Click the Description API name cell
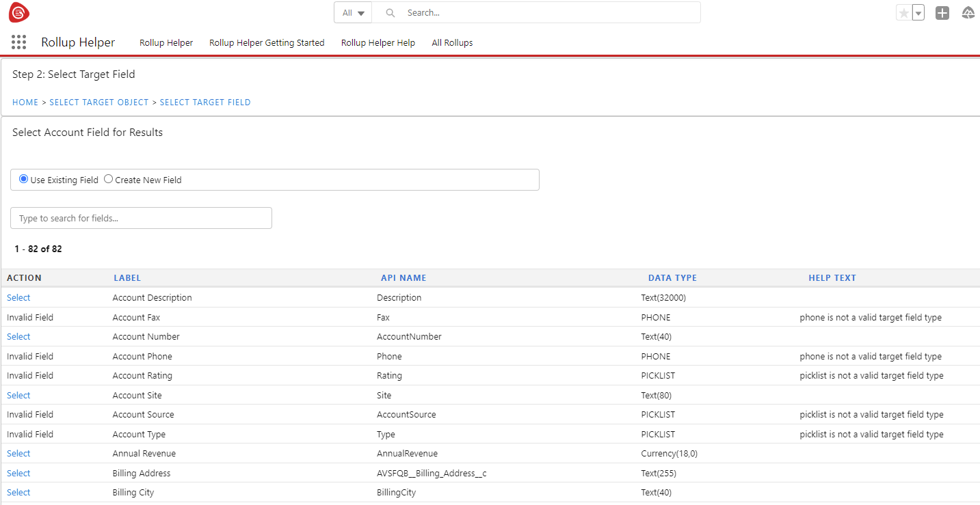Screen dimensions: 980x505 coord(399,298)
